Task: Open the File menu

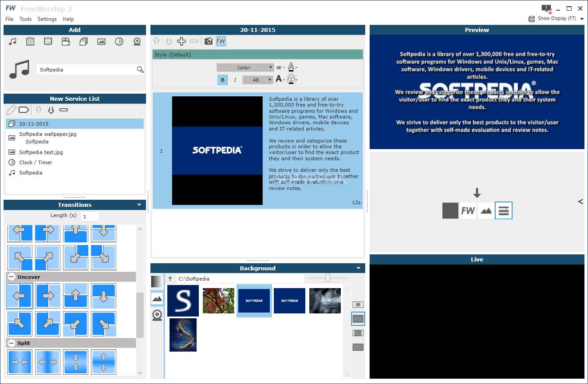Action: pyautogui.click(x=9, y=19)
